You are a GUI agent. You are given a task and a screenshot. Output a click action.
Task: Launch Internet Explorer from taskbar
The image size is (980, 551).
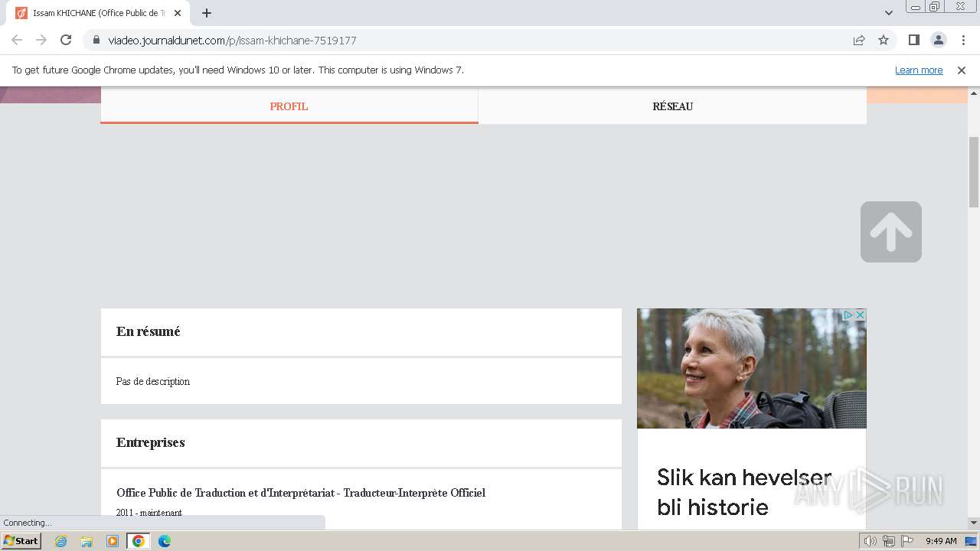pos(61,541)
